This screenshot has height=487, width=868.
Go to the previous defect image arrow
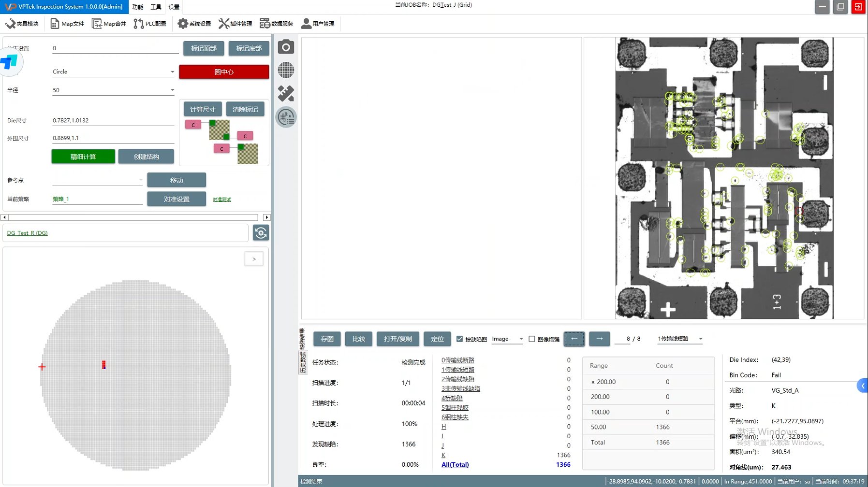[574, 339]
